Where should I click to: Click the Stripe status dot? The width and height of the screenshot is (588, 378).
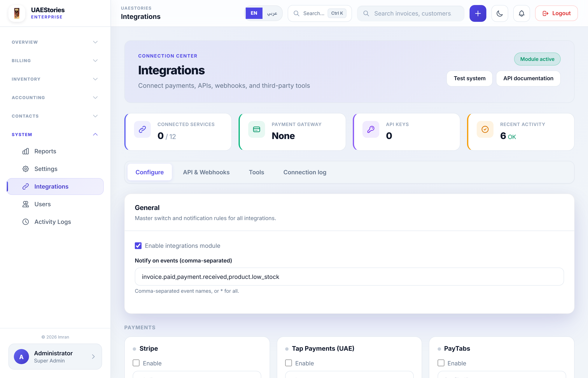pyautogui.click(x=134, y=349)
